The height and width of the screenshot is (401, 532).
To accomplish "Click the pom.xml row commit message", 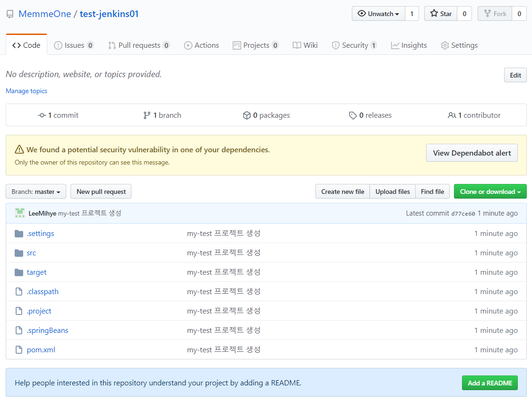I will pyautogui.click(x=224, y=349).
